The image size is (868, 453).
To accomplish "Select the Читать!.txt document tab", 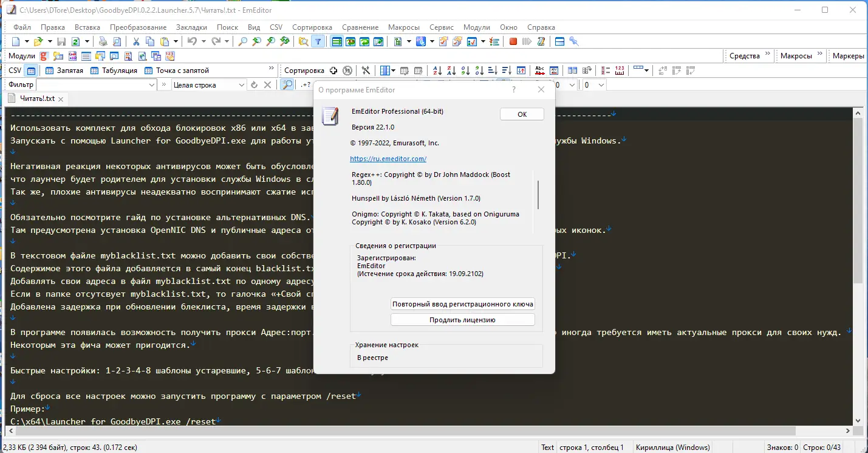I will pyautogui.click(x=36, y=98).
